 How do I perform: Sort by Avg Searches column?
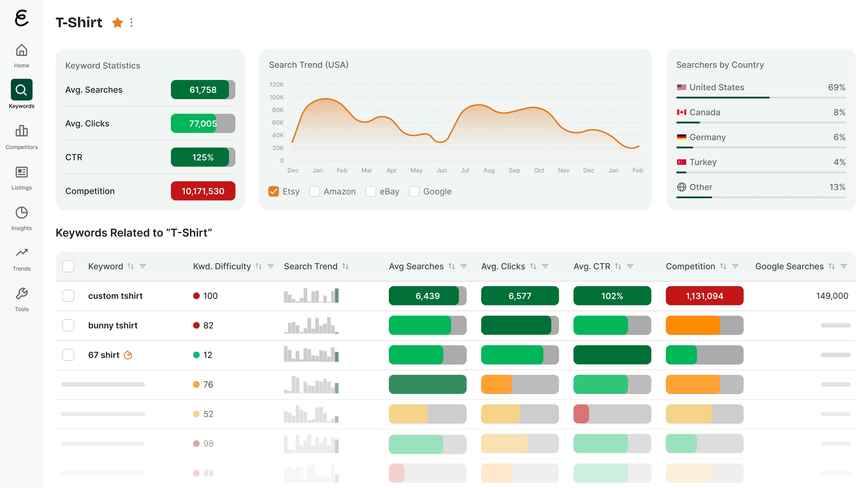(x=452, y=266)
